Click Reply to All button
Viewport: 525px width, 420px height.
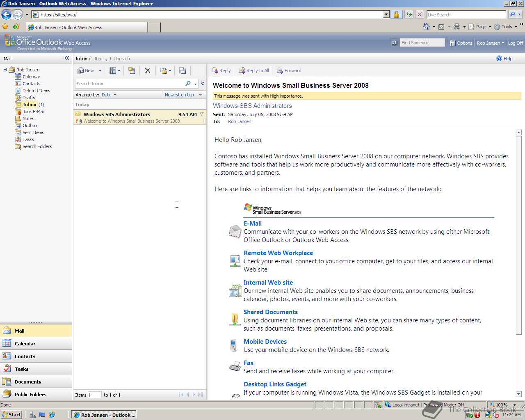[254, 71]
